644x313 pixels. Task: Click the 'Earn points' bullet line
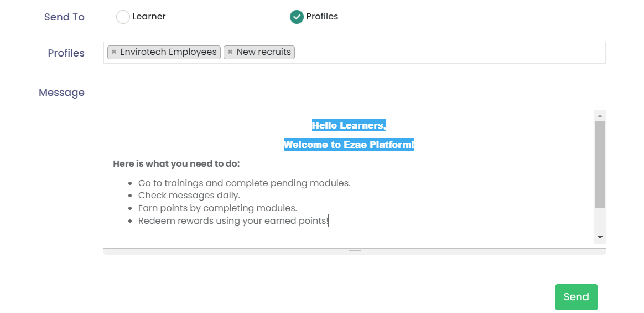point(217,208)
